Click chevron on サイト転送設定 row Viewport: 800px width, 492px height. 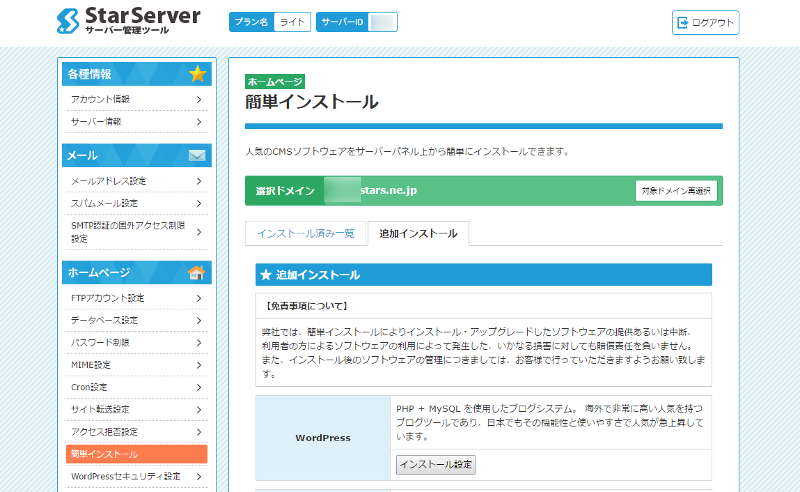[x=199, y=410]
